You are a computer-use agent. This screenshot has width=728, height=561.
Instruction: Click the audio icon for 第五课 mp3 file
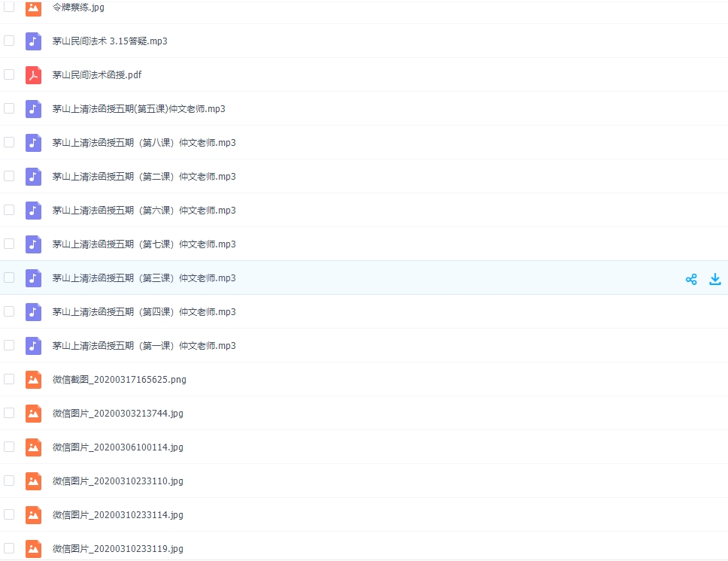33,109
